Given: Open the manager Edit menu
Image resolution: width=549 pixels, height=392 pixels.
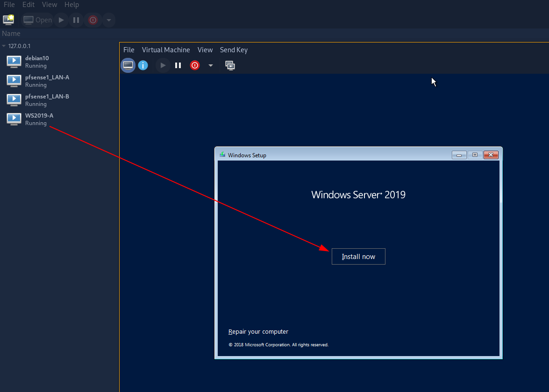Looking at the screenshot, I should [x=29, y=5].
